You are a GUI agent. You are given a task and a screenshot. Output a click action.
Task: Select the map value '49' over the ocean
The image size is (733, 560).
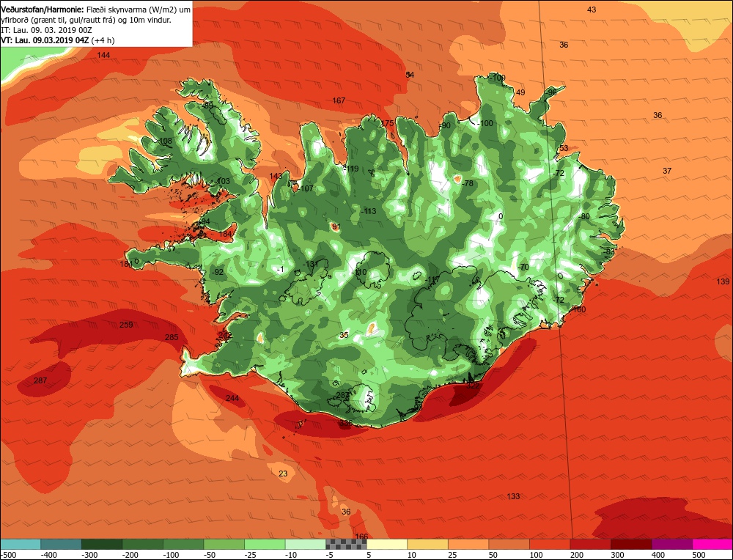(520, 92)
